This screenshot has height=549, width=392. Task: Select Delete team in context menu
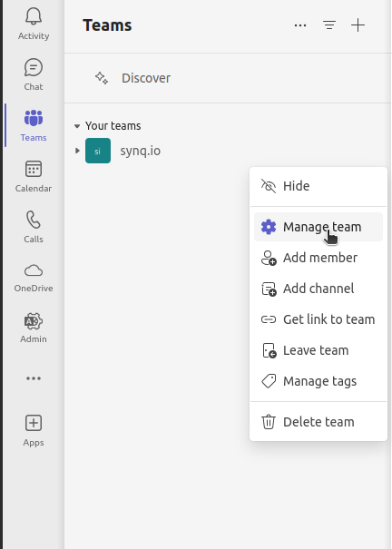(x=318, y=422)
